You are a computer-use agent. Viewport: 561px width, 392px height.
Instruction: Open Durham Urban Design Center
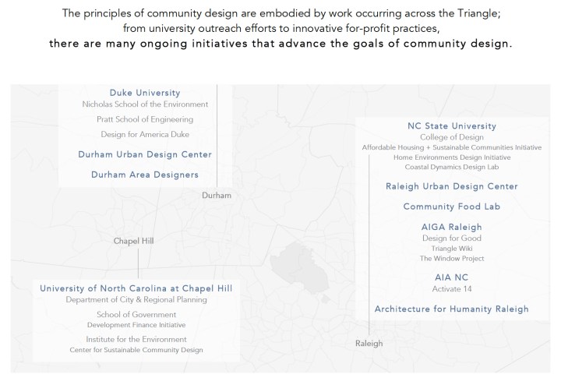tap(145, 154)
